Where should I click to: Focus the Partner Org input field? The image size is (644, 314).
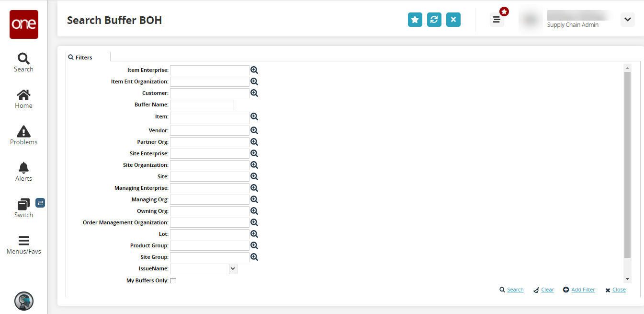[x=210, y=142]
